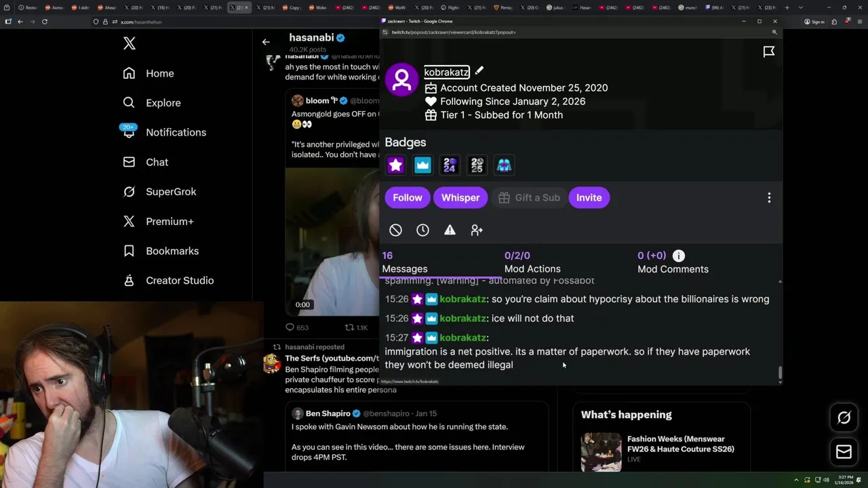Click the 2024 recap badge
Viewport: 868px width, 488px height.
pos(450,165)
